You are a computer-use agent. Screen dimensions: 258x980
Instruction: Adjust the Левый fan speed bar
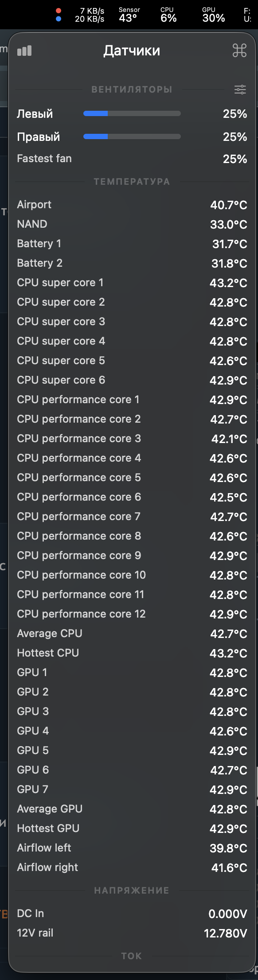click(132, 114)
